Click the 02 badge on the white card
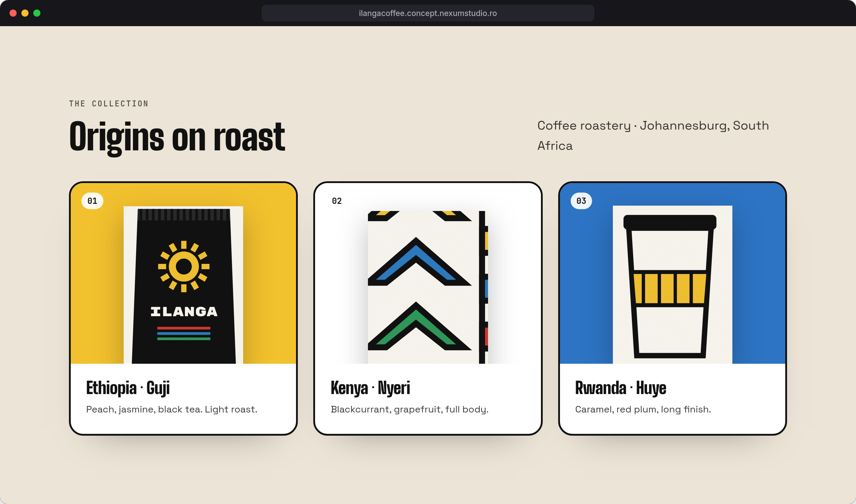The image size is (856, 504). 337,201
